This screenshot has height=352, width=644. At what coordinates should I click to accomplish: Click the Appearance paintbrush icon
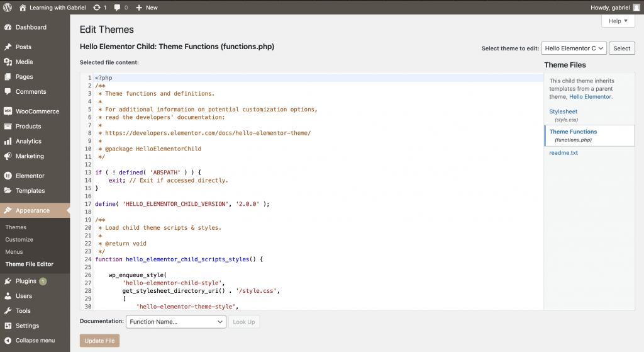(x=8, y=210)
